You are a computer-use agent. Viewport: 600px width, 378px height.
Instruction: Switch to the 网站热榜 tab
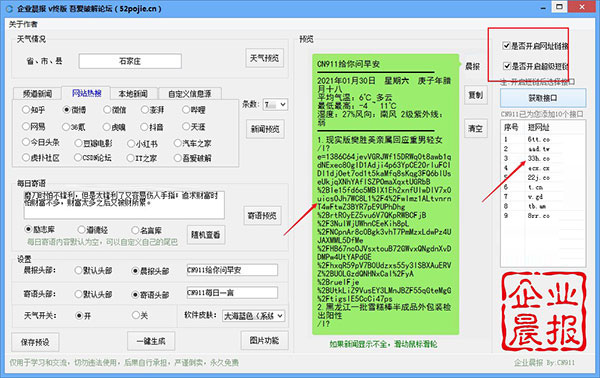click(x=86, y=93)
